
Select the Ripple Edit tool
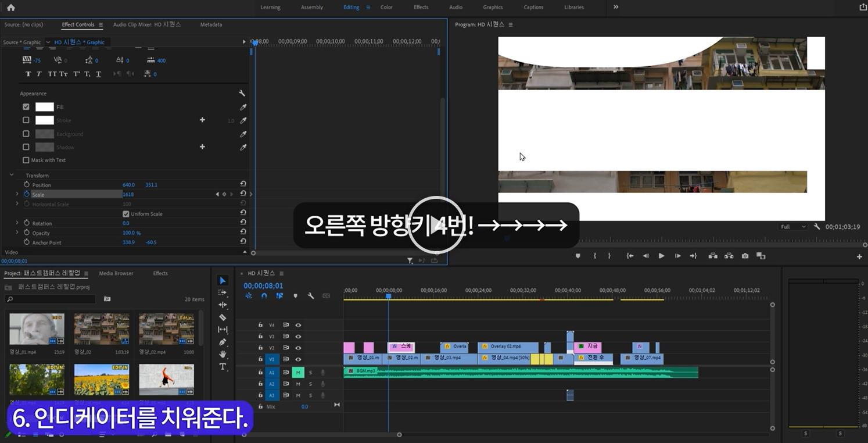(x=223, y=305)
